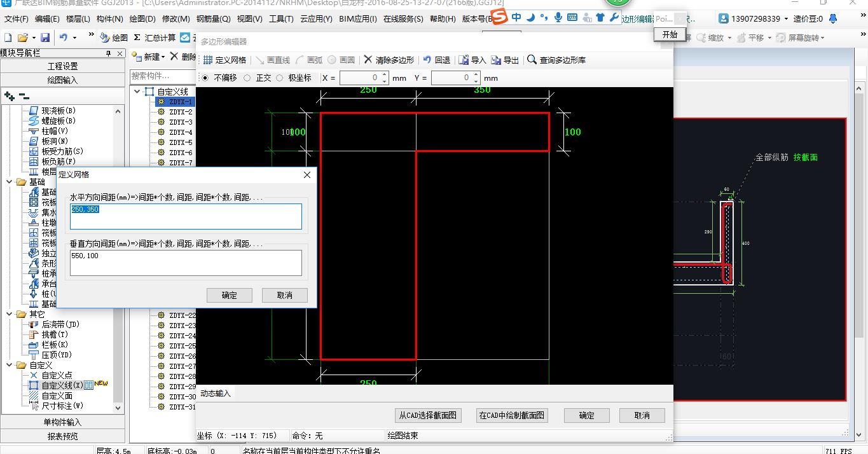Screen dimensions: 868x454
Task: Click vertical spacing field with 550,100
Action: (186, 263)
